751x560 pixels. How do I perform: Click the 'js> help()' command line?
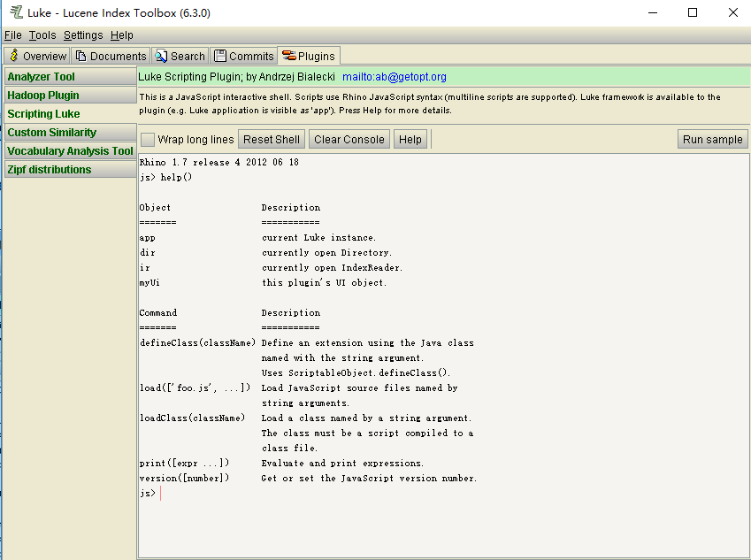165,177
